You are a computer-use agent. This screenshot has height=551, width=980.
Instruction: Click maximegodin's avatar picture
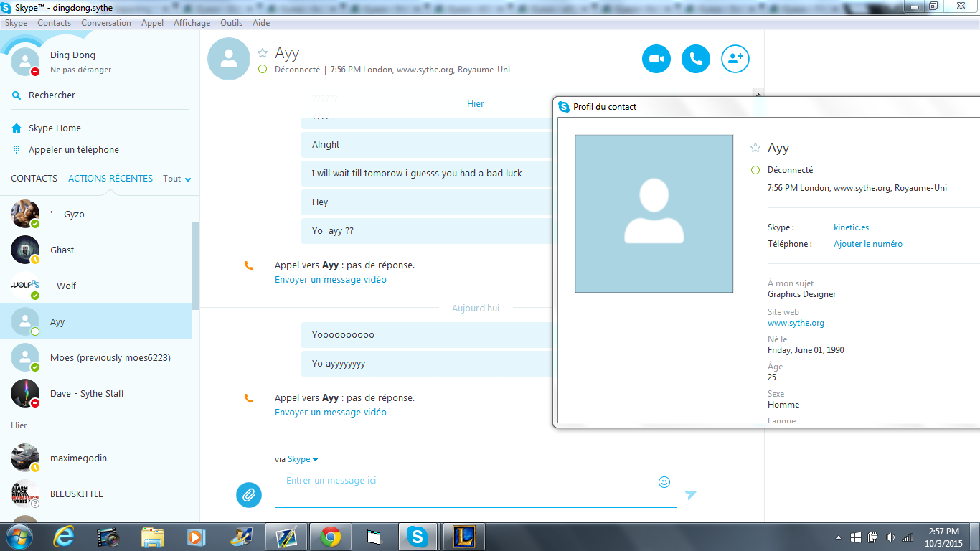[x=25, y=458]
